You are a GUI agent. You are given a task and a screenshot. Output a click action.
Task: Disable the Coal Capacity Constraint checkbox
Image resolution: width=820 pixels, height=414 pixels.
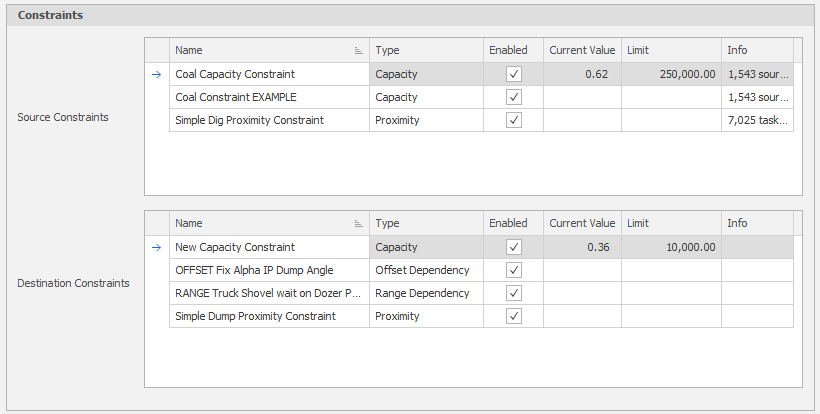[x=514, y=74]
